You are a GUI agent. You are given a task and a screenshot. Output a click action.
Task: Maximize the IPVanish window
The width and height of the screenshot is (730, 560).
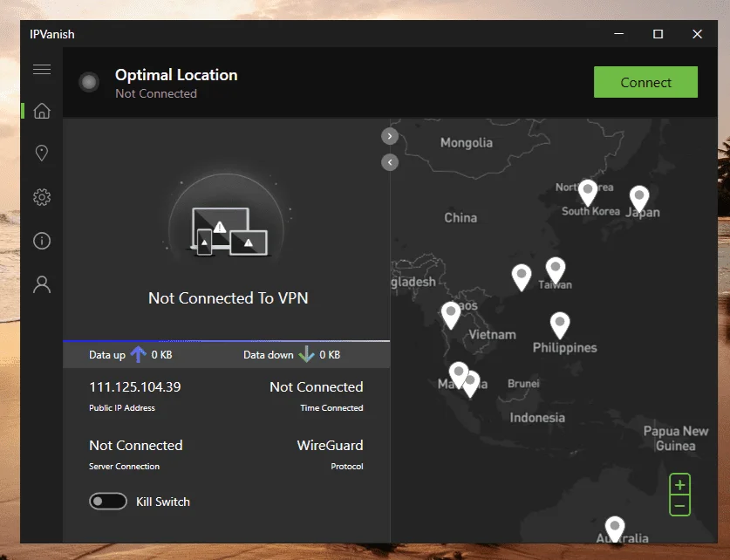[658, 34]
